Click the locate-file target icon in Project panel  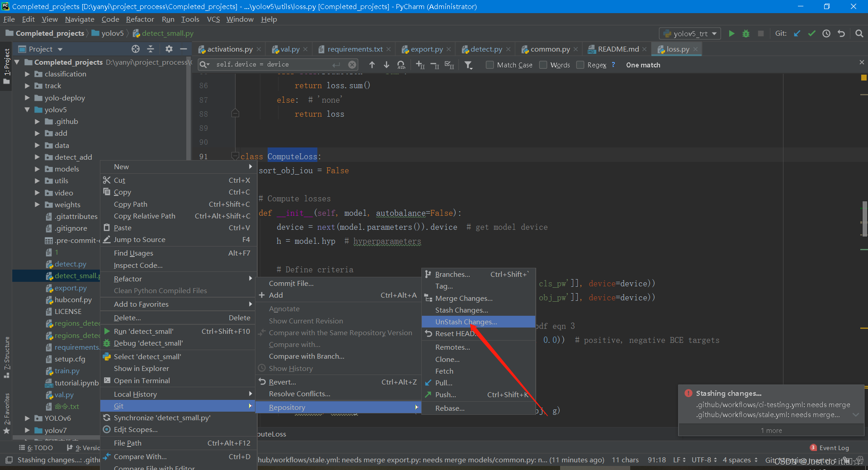[x=136, y=49]
